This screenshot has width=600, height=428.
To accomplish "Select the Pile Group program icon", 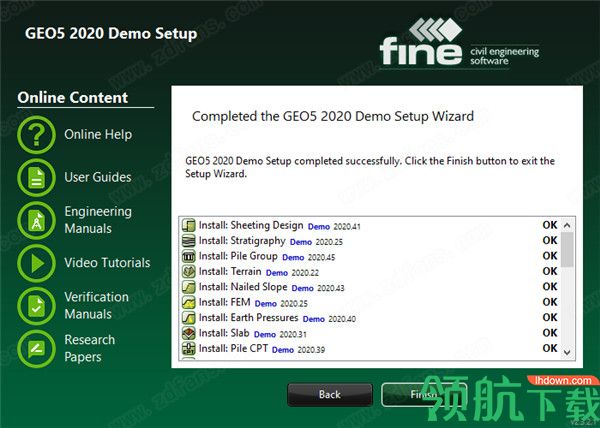I will tap(189, 256).
